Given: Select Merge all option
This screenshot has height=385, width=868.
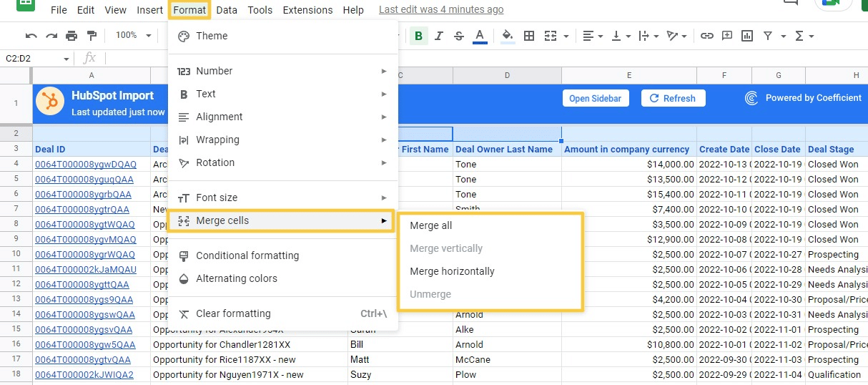Looking at the screenshot, I should coord(490,225).
